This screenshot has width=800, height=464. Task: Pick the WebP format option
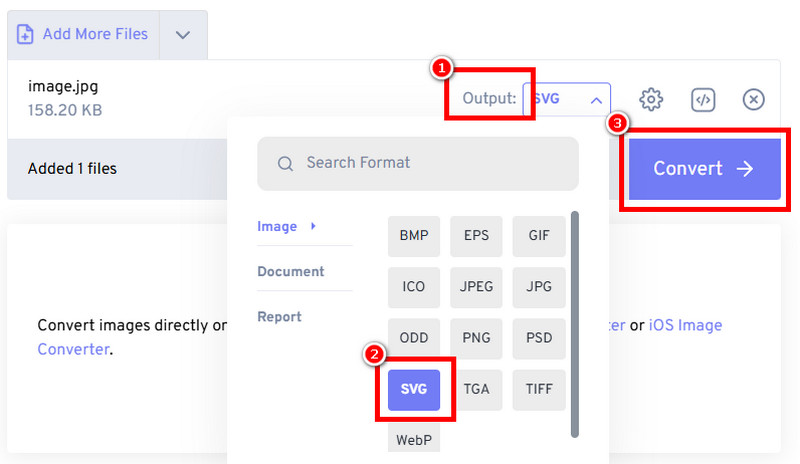[414, 439]
